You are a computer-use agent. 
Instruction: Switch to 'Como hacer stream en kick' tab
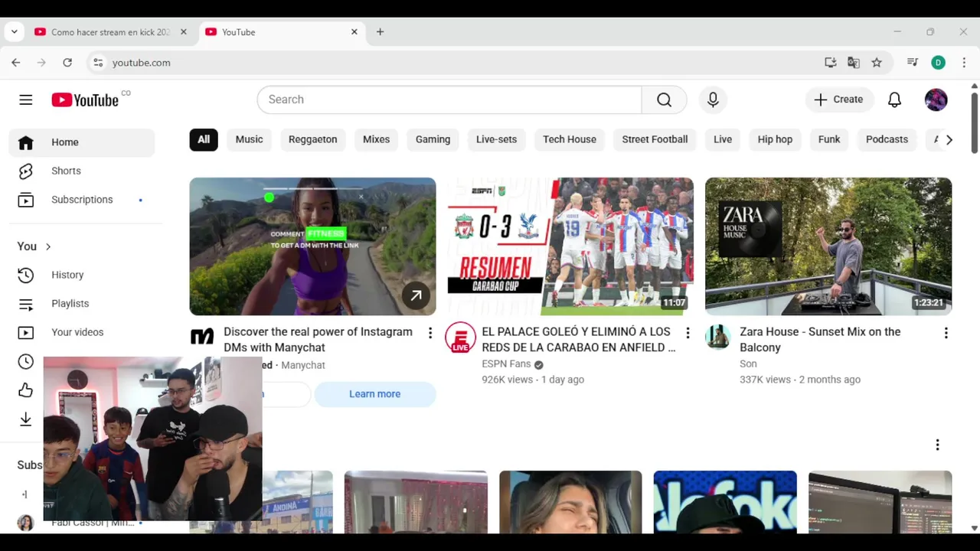[110, 32]
